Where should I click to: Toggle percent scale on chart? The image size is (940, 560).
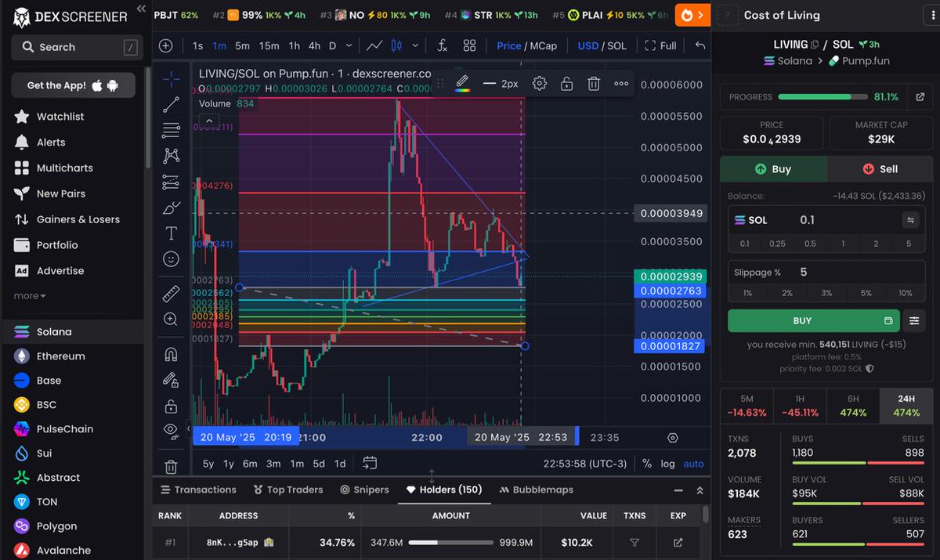[x=647, y=464]
